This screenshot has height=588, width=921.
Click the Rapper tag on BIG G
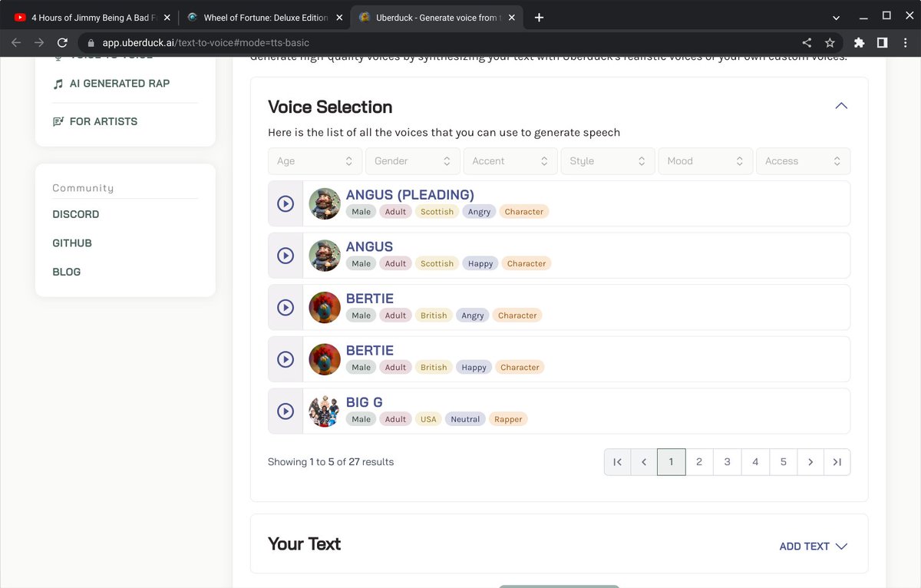pos(508,419)
